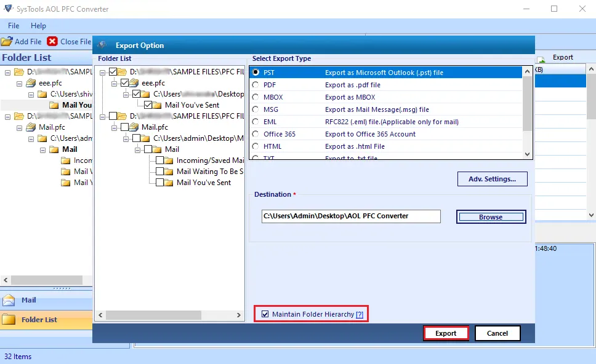Collapse eee.pfc node in main Folder List
Viewport: 596px width, 364px height.
pyautogui.click(x=19, y=84)
